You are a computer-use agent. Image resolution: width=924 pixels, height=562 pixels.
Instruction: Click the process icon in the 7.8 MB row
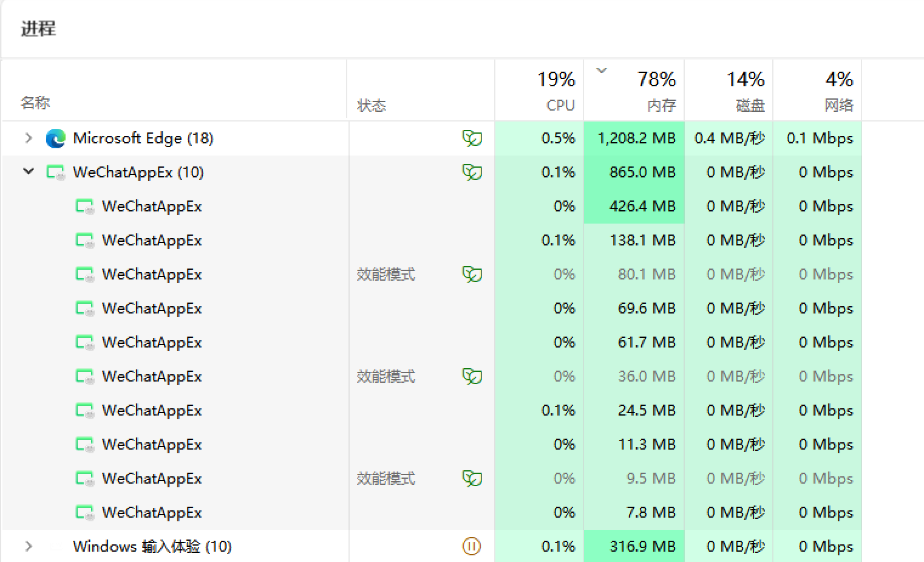click(85, 513)
